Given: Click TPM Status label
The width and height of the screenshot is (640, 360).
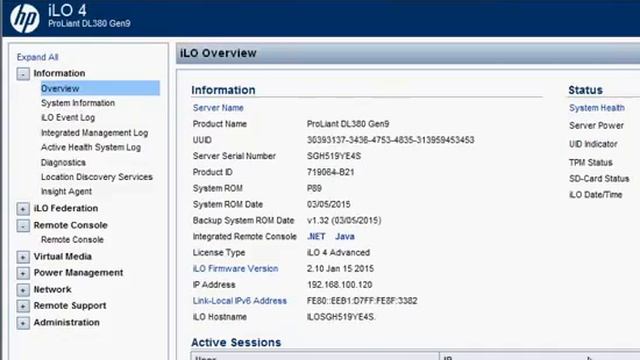Looking at the screenshot, I should (x=591, y=162).
